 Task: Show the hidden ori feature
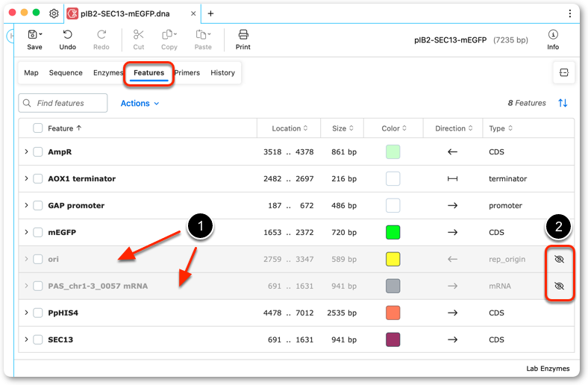tap(559, 259)
